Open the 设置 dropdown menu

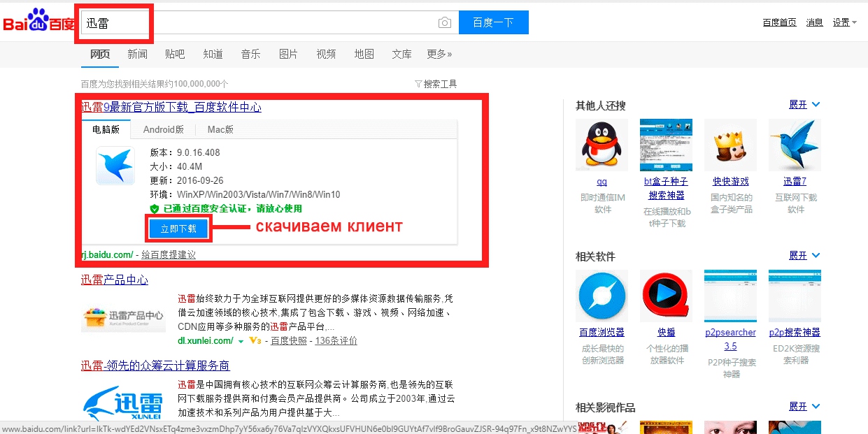844,22
